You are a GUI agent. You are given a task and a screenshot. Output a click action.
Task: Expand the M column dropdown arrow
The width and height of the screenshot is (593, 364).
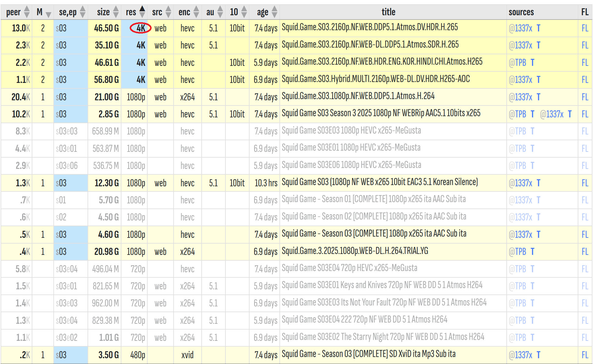pos(48,14)
